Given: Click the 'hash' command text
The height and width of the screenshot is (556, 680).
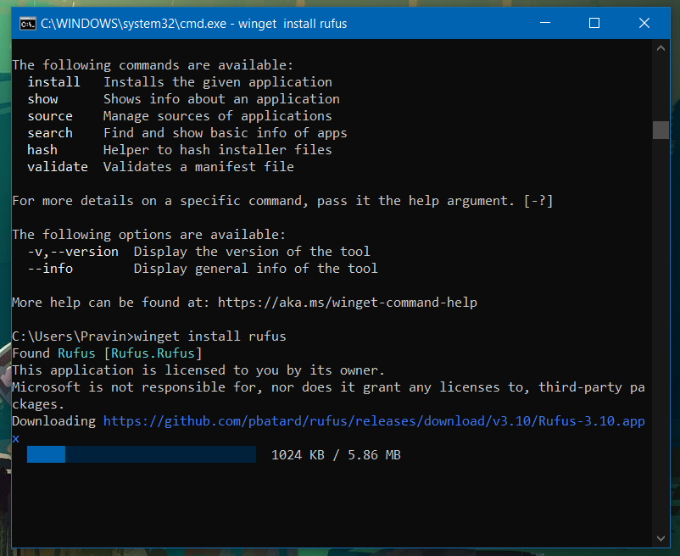Looking at the screenshot, I should pyautogui.click(x=42, y=150).
